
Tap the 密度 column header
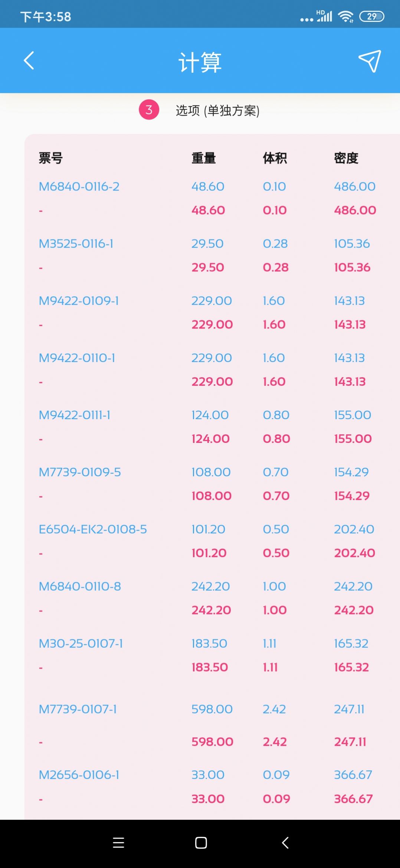[x=346, y=158]
